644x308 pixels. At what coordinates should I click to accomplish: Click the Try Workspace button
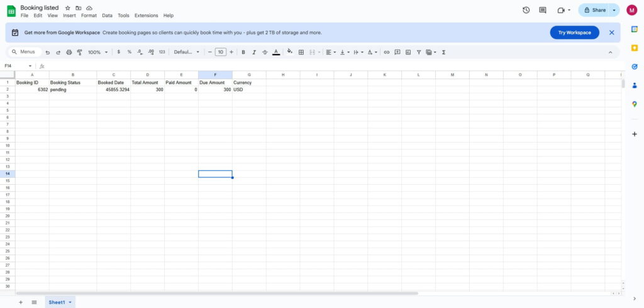click(x=574, y=33)
